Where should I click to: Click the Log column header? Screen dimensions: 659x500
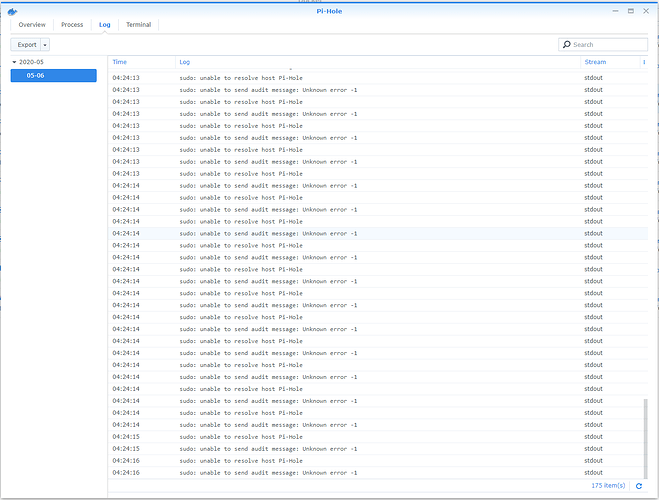[185, 62]
